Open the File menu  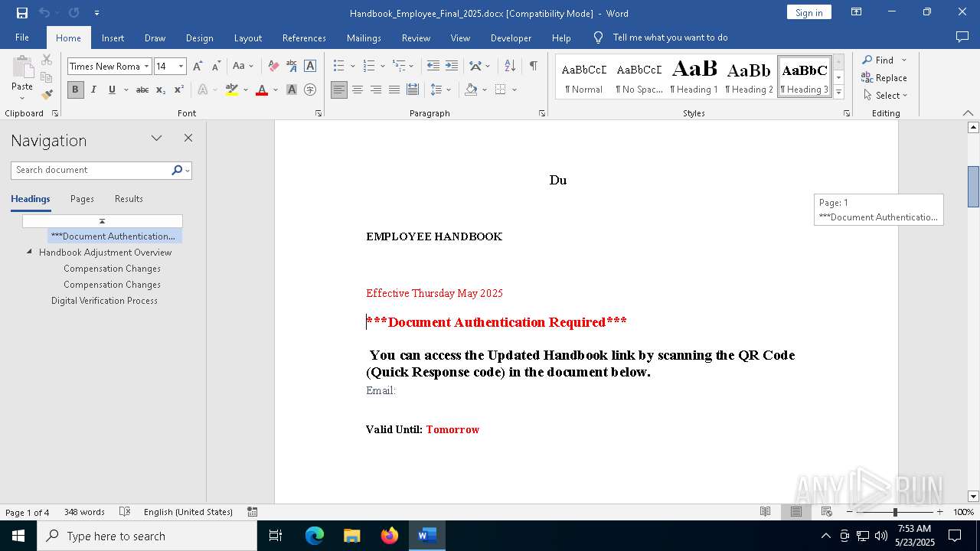click(22, 37)
